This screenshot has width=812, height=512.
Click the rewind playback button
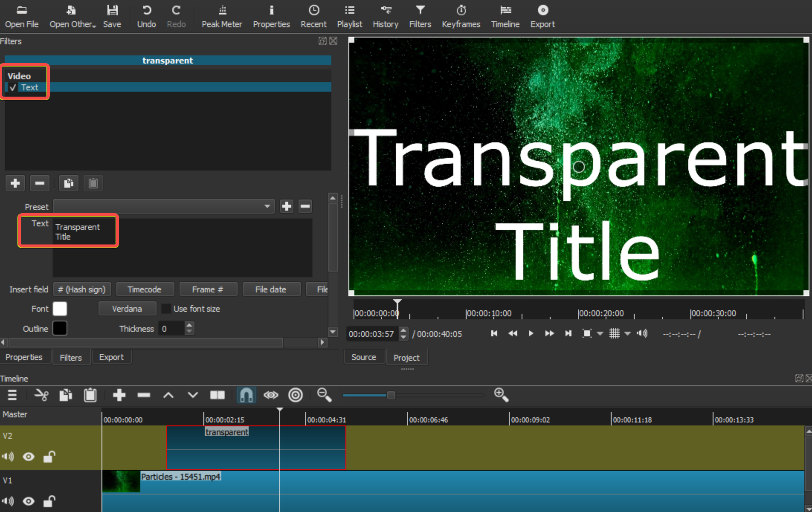click(x=513, y=334)
